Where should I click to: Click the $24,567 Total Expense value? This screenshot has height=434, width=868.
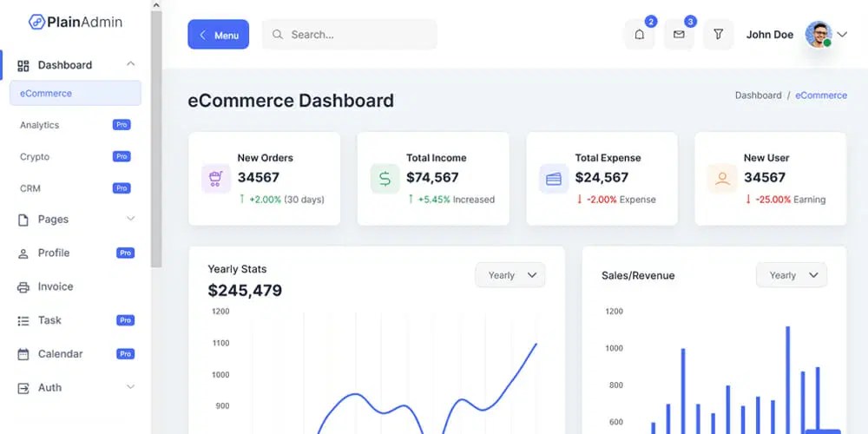click(x=602, y=178)
